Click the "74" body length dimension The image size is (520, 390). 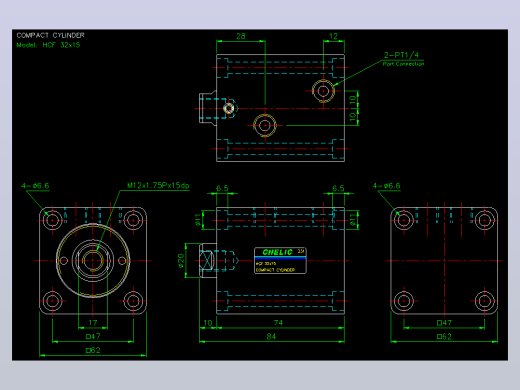278,323
